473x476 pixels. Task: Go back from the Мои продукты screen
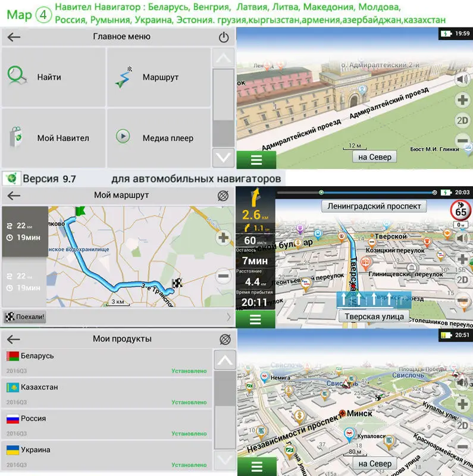tap(14, 339)
